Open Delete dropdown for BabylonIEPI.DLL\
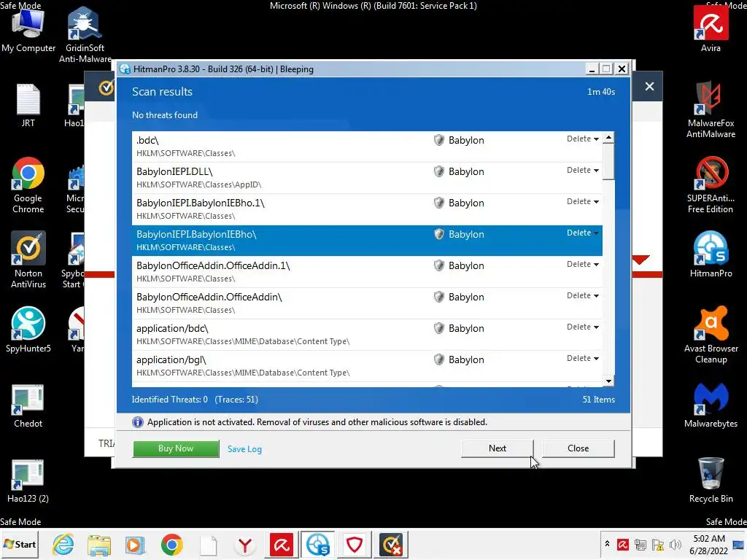The image size is (747, 560). tap(582, 170)
